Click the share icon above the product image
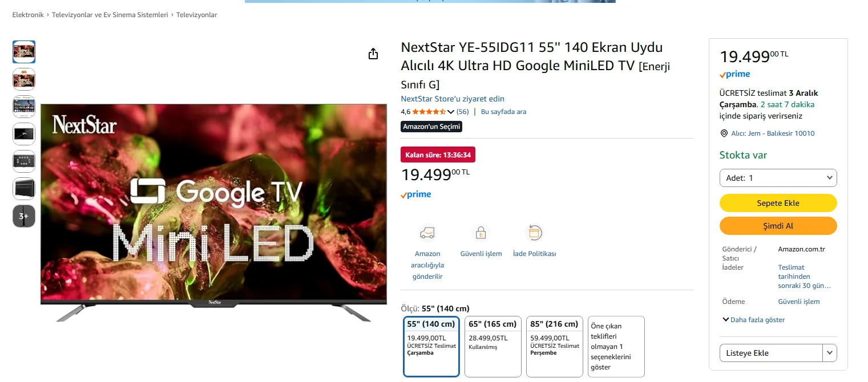This screenshot has width=868, height=382. 373,54
